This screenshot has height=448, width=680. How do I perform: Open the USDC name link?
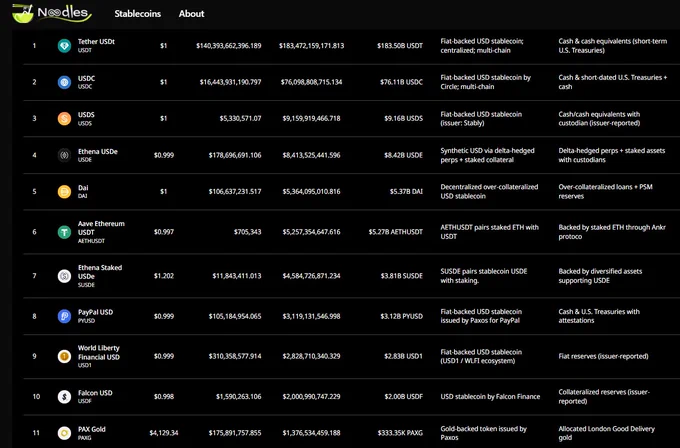pyautogui.click(x=86, y=78)
